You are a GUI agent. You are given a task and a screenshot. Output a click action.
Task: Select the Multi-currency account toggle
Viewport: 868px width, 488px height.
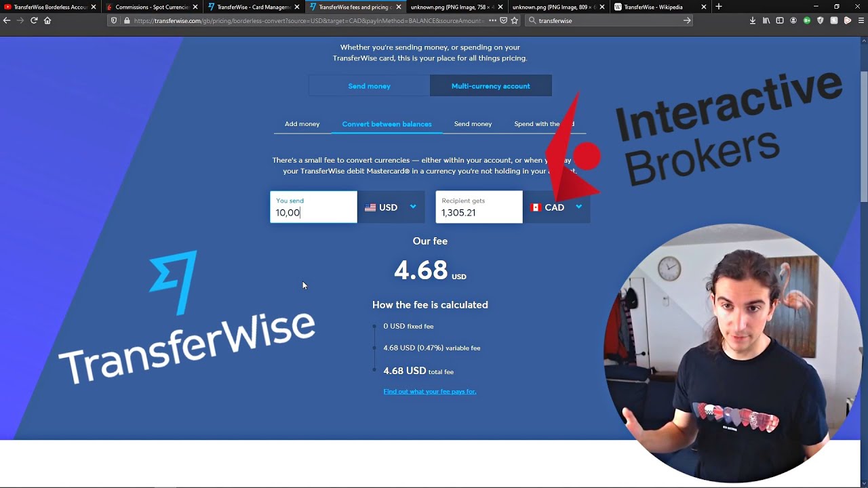point(491,86)
